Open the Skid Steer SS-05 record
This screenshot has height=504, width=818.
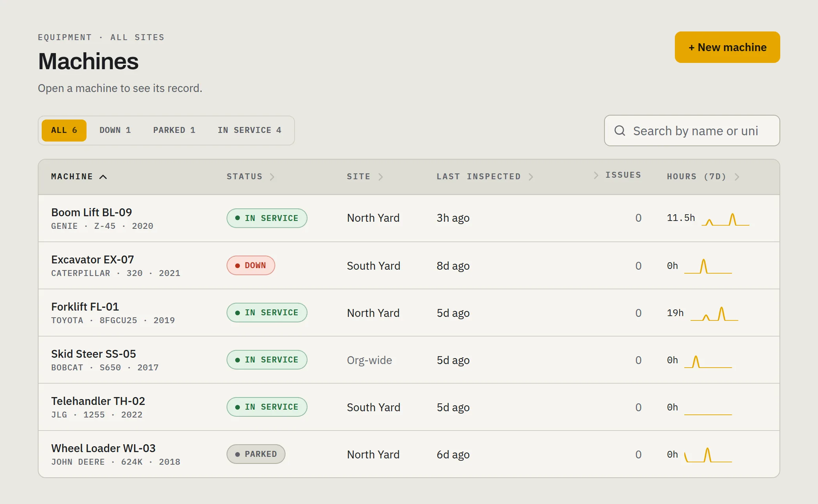click(409, 360)
